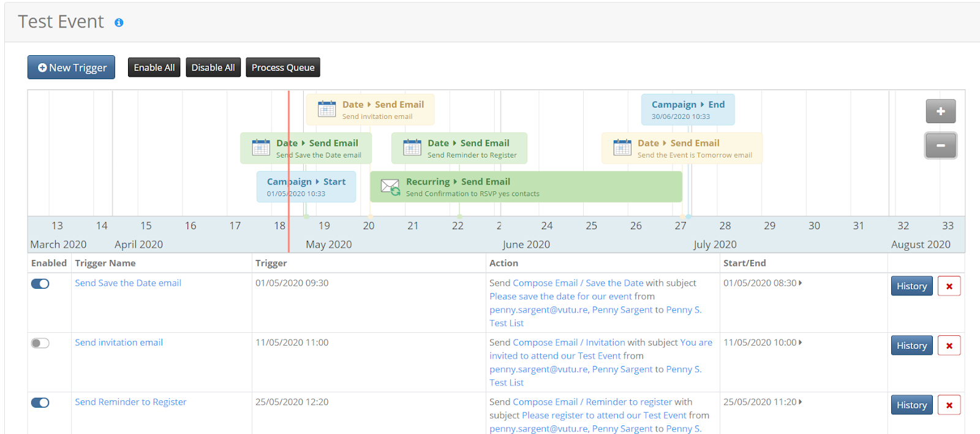
Task: Expand start/end arrow for 01/05/2020 08:30
Action: [800, 283]
